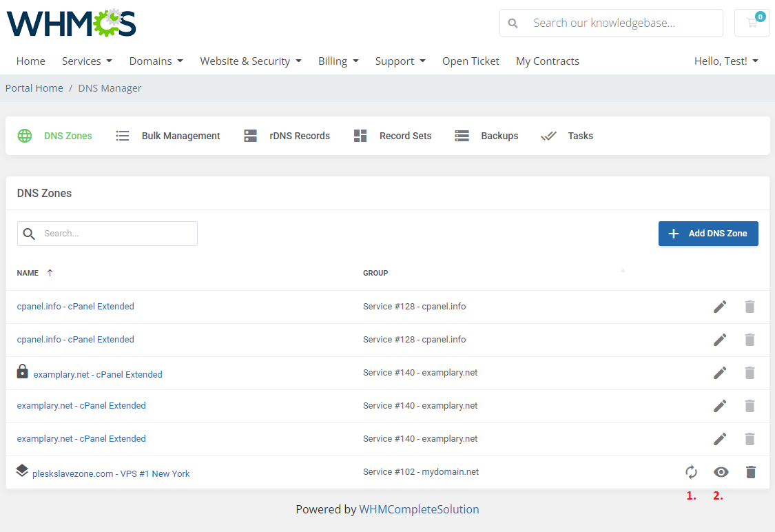Screen dimensions: 775x532
Task: Go to the Home menu item
Action: pos(30,61)
